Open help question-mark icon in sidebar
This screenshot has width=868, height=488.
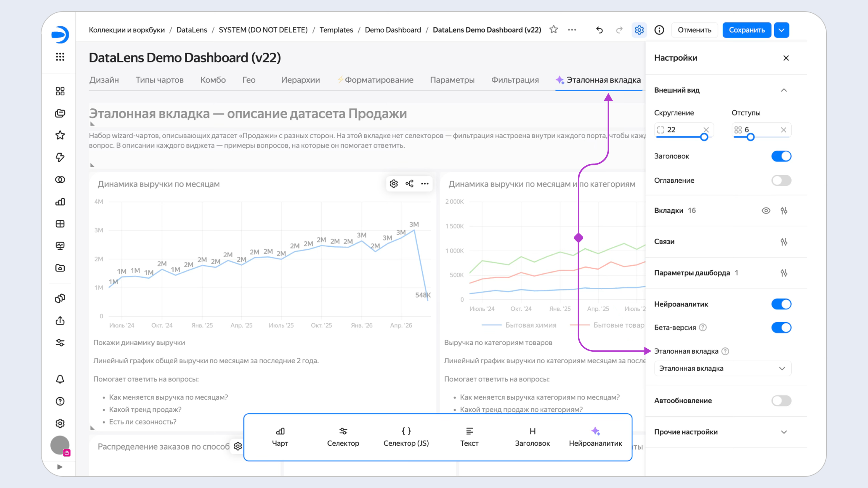click(60, 401)
